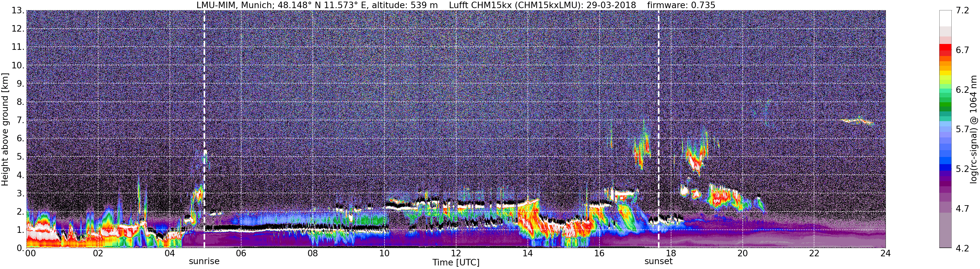Viewport: 980px width, 269px height.
Task: Click the height axis tick '11.'
Action: click(18, 47)
